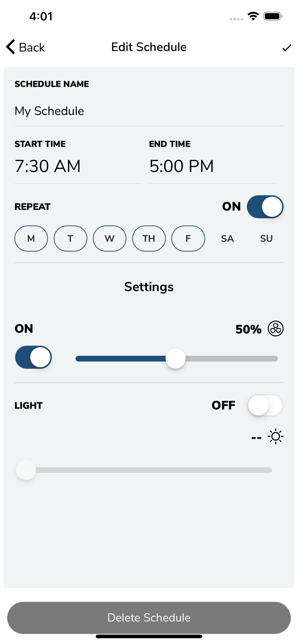Tap the checkmark icon to save schedule
Screen dimensions: 298x644
[287, 47]
